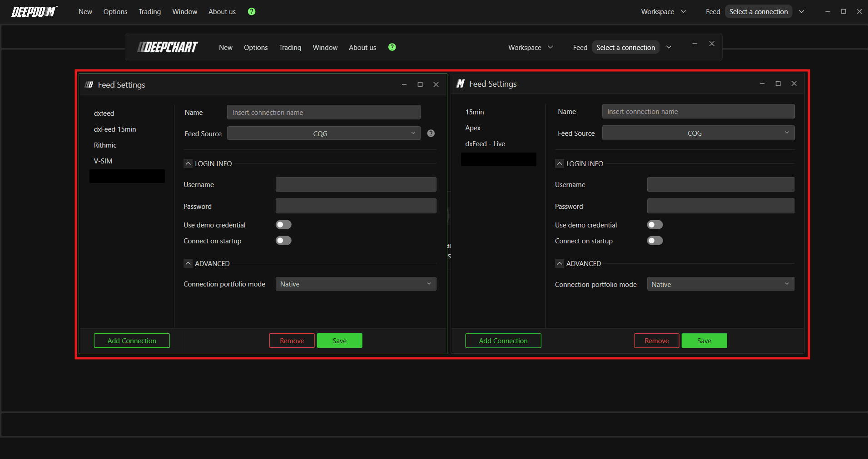Focus the Password field in DeepDOM Feed Settings
This screenshot has height=459, width=868.
(x=721, y=206)
